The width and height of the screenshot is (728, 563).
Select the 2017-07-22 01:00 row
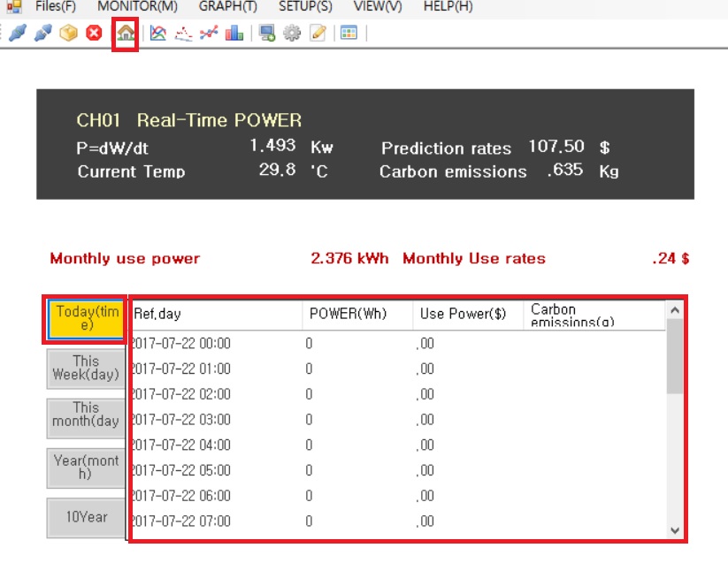click(398, 369)
